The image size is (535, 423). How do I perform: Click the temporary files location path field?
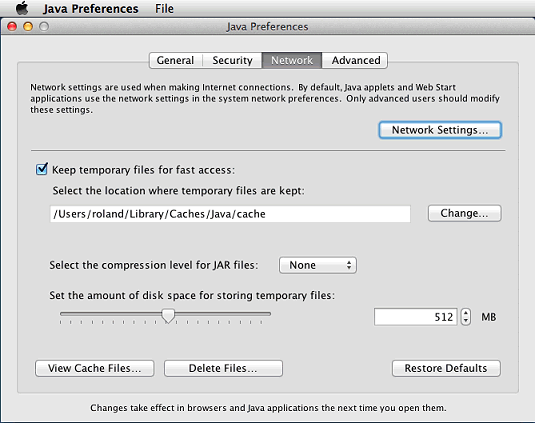[x=230, y=214]
